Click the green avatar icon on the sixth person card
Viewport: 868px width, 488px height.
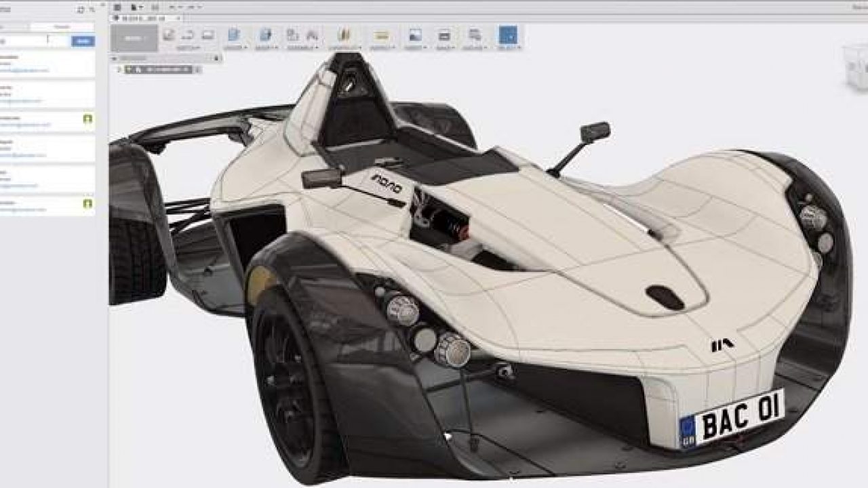87,203
